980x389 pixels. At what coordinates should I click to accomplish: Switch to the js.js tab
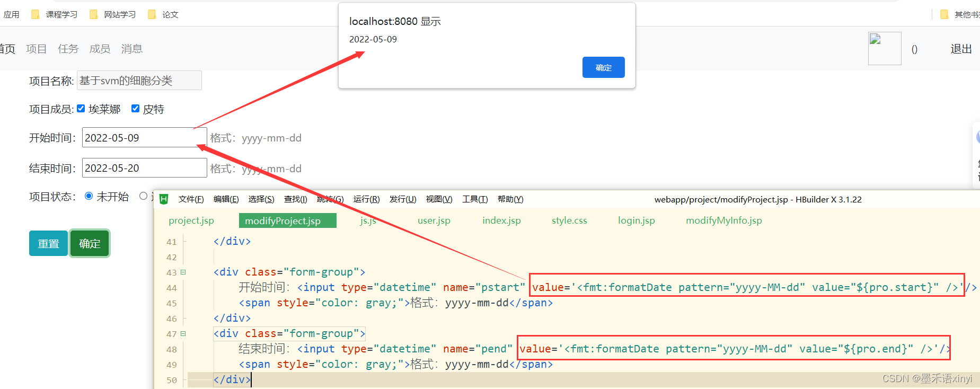click(x=368, y=220)
